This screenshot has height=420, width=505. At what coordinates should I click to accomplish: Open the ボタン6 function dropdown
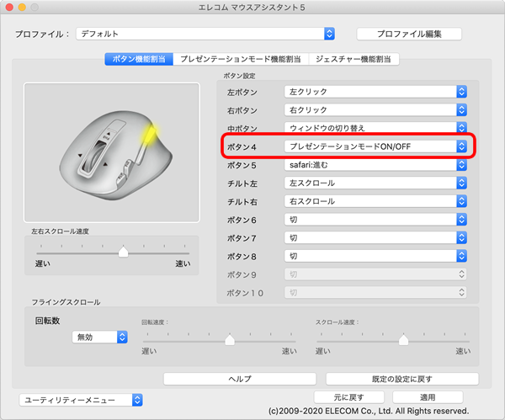click(x=375, y=220)
